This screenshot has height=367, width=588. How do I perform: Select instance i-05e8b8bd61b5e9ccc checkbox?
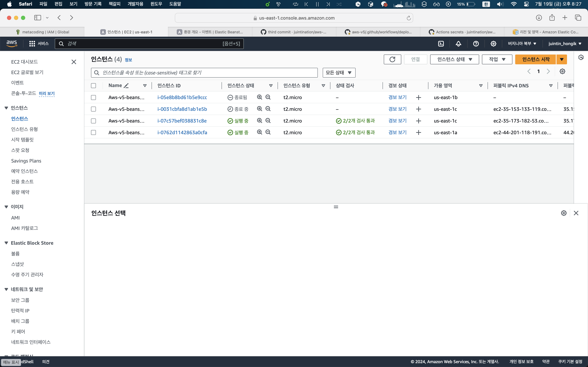tap(94, 98)
